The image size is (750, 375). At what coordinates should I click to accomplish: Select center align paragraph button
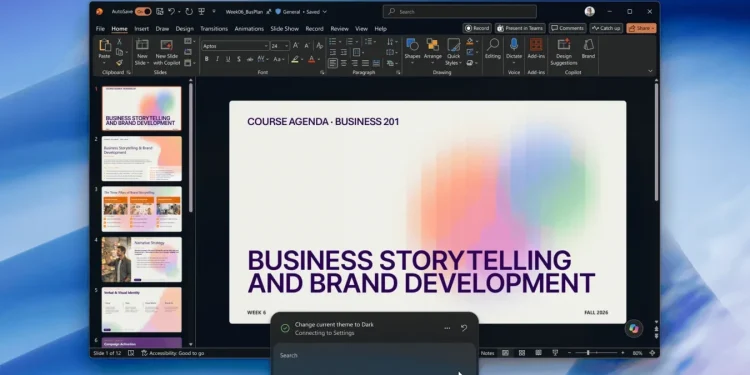coord(344,63)
